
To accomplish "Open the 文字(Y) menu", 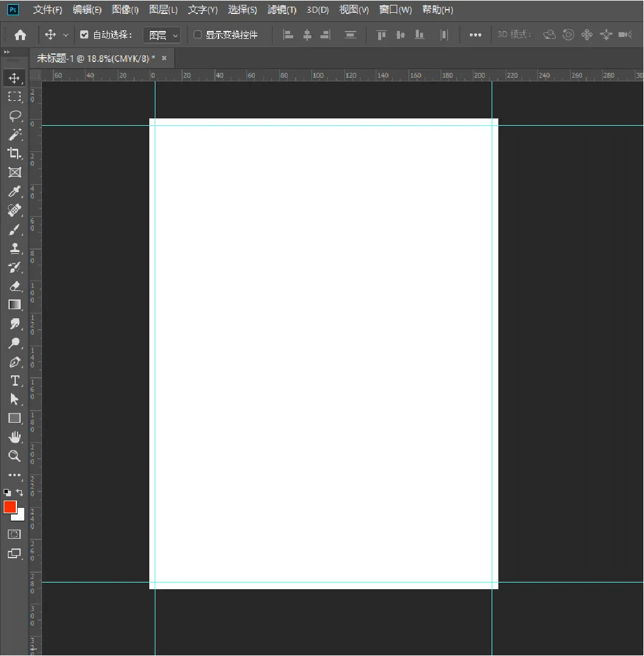I will pyautogui.click(x=202, y=10).
